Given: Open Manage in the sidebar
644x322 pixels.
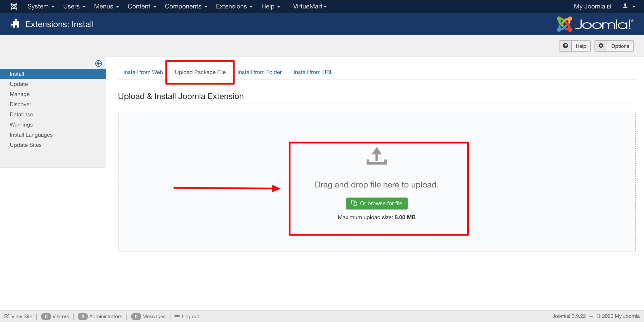Looking at the screenshot, I should [x=20, y=94].
